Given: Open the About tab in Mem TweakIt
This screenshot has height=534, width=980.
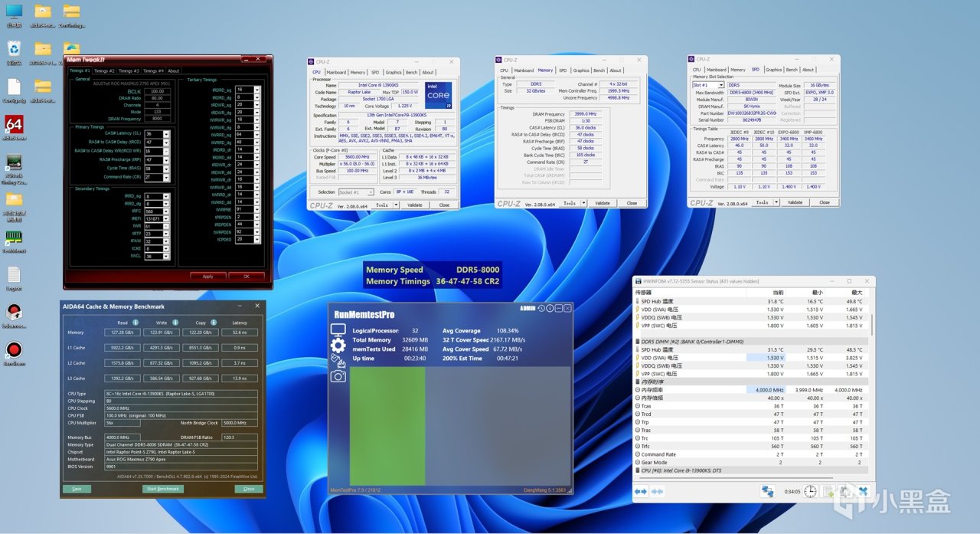Looking at the screenshot, I should 174,70.
